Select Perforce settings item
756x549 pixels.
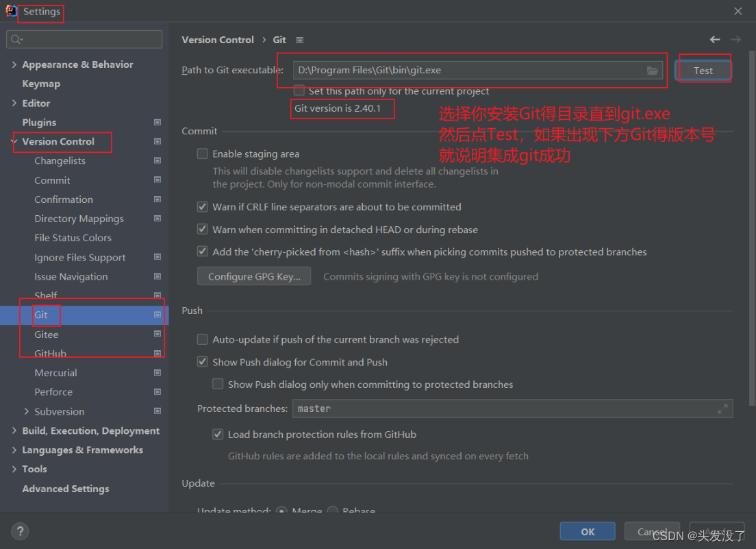click(53, 392)
